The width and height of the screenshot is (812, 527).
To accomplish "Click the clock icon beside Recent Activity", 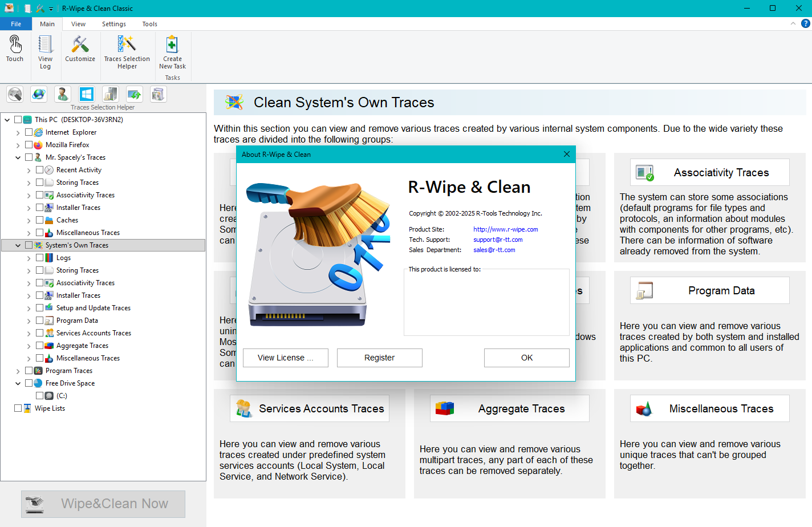I will tap(49, 170).
